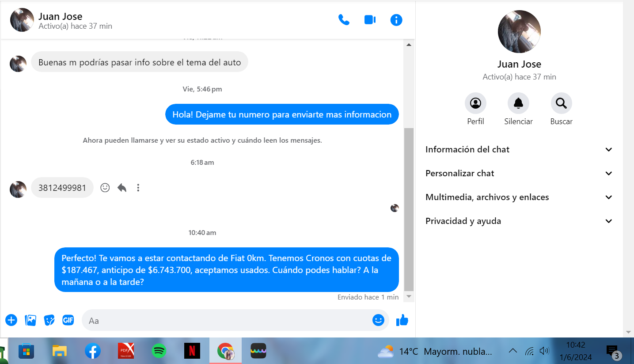The height and width of the screenshot is (364, 634).
Task: Expand Privacidad y ayuda section
Action: 519,221
